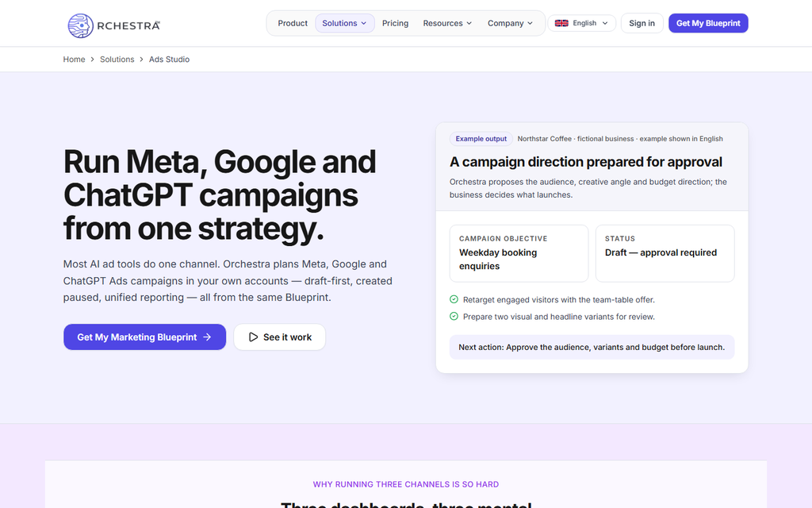Click the Orchestra logo icon
The width and height of the screenshot is (812, 508).
tap(81, 25)
